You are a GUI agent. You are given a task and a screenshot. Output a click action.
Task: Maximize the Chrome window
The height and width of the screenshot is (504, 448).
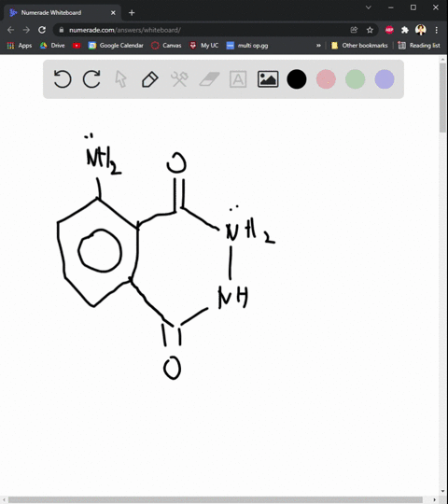(413, 7)
